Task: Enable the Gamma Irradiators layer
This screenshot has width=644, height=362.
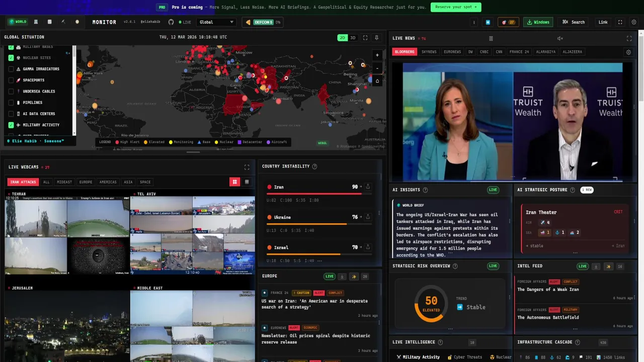Action: click(11, 69)
